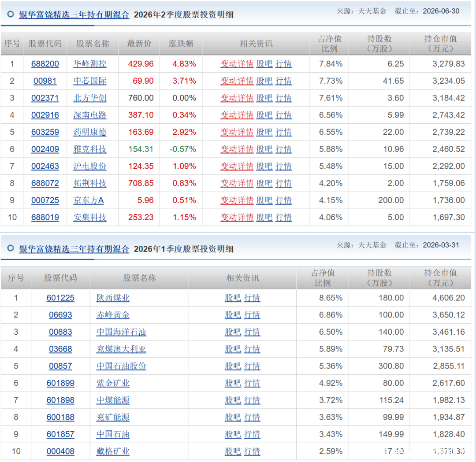Screen dimensions: 476x462
Task: Open stock code 002371
Action: (x=45, y=98)
